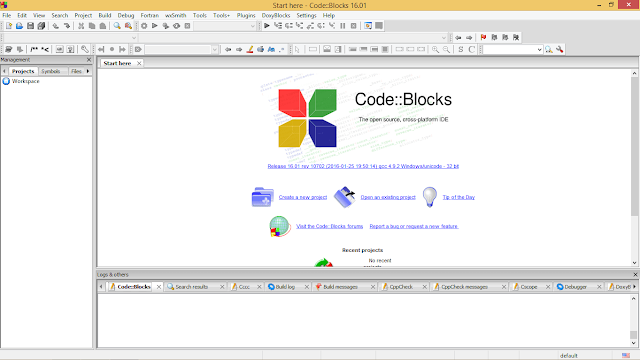Open the Settings menu
The height and width of the screenshot is (360, 640).
click(306, 16)
